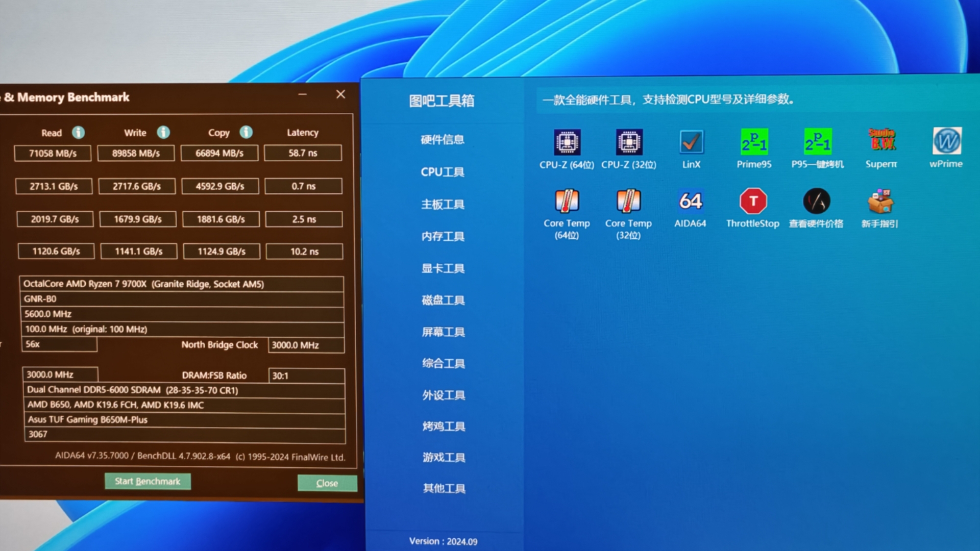Select 磁盘工具 category
980x551 pixels.
coord(443,300)
